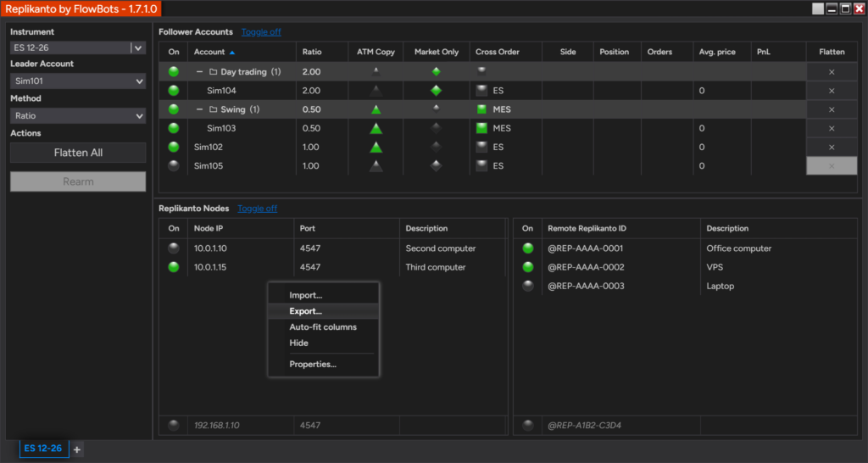Image resolution: width=868 pixels, height=463 pixels.
Task: Flatten the Swing group
Action: (x=832, y=109)
